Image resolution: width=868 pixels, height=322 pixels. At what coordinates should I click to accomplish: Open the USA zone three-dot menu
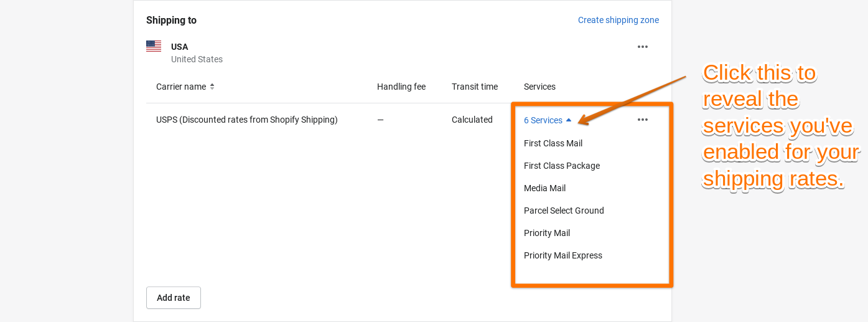(643, 47)
